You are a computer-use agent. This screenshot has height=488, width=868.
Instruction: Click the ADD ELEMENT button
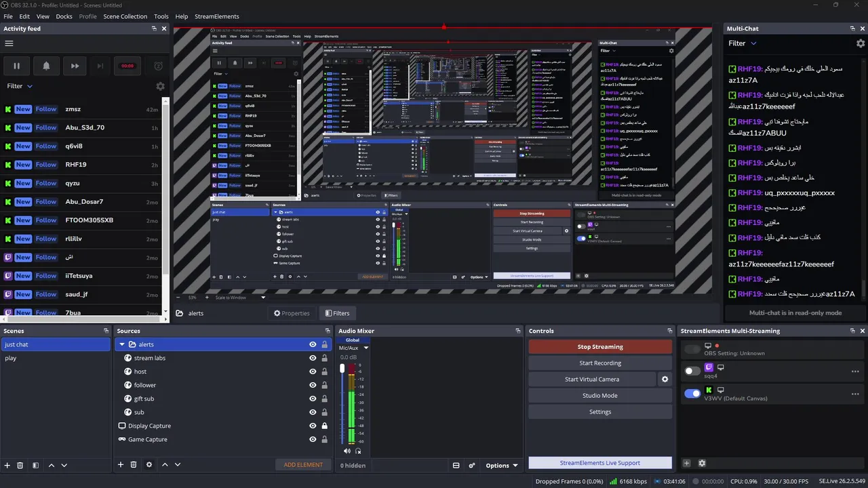coord(303,465)
